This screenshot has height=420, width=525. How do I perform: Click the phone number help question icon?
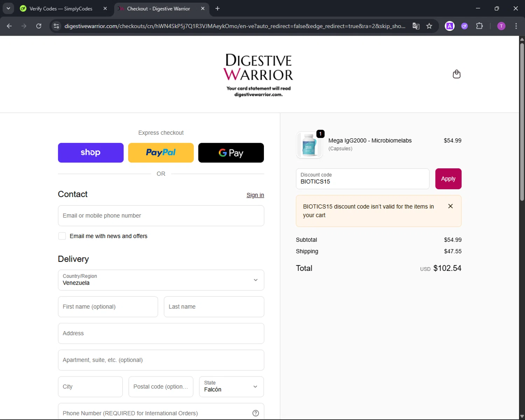255,413
